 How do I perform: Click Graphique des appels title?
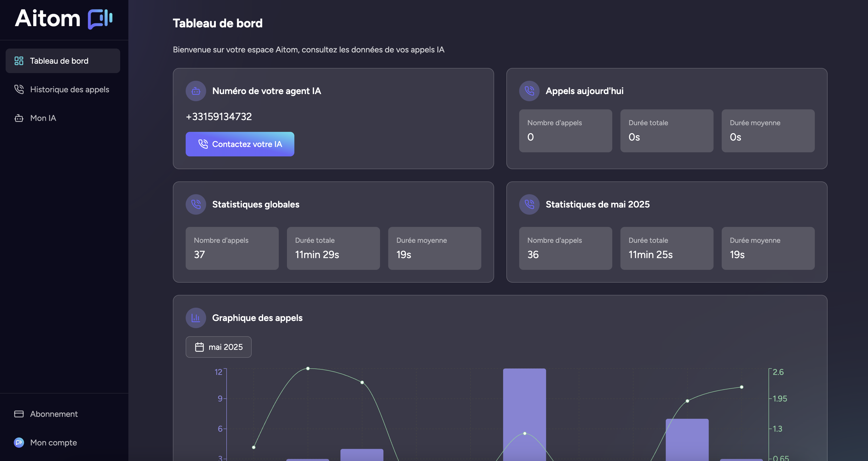[258, 318]
